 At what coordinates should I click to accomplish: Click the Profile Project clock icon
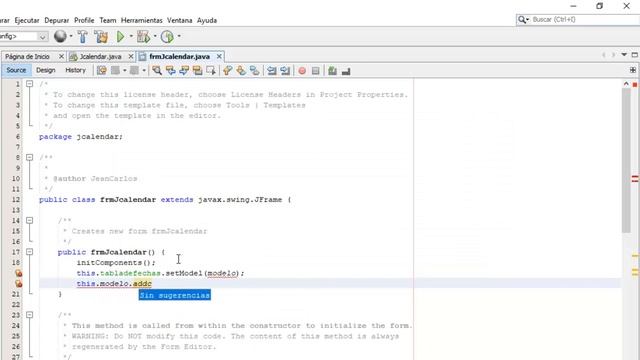pos(167,37)
